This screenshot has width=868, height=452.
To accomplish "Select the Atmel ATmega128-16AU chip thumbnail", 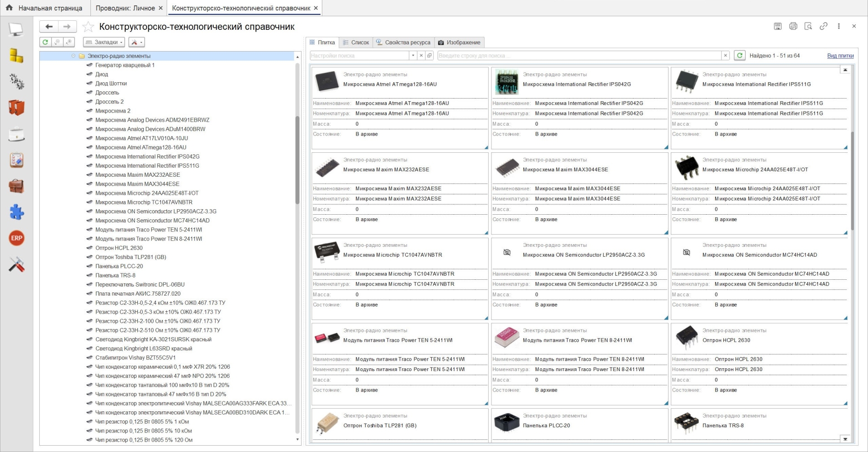I will (327, 81).
